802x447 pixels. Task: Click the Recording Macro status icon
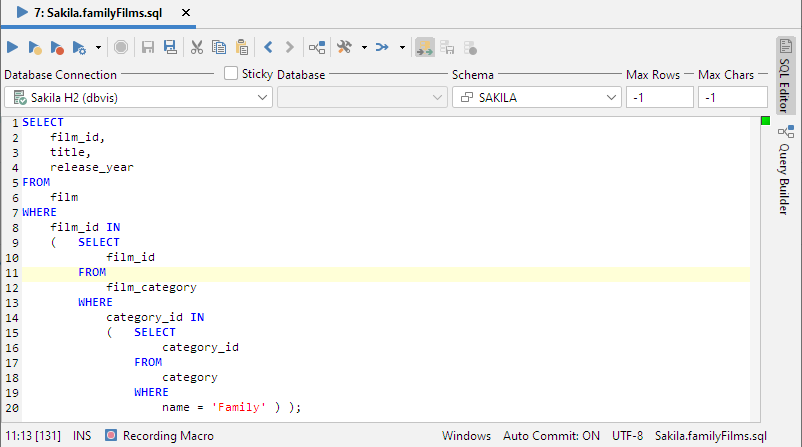[111, 436]
